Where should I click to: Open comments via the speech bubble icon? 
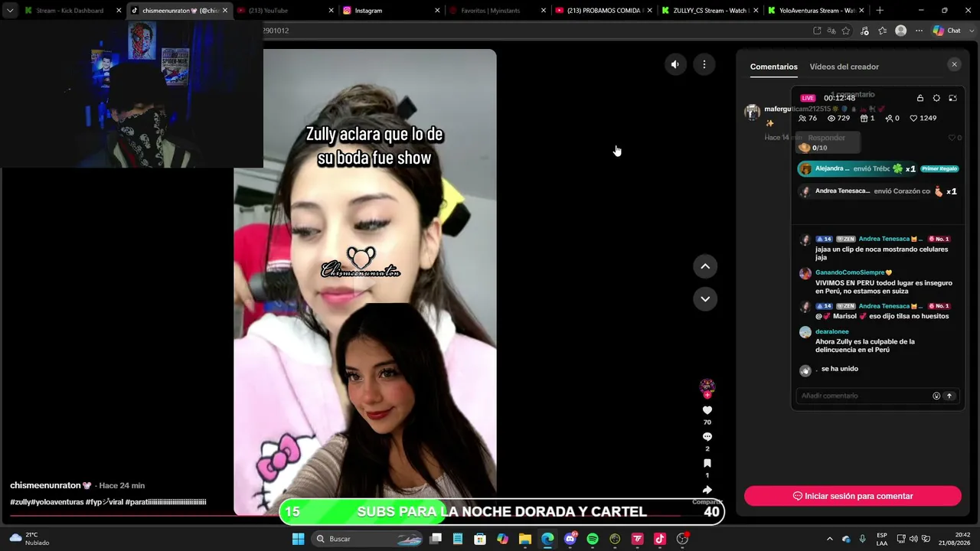point(707,437)
